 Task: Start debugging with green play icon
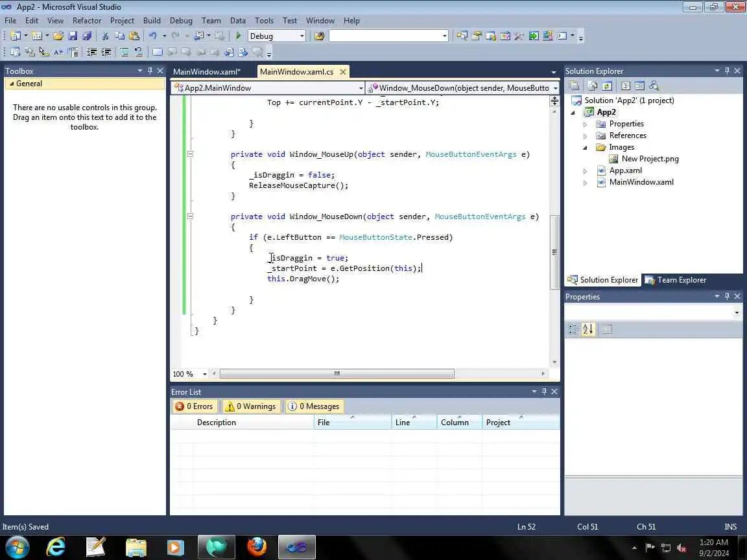(x=238, y=36)
